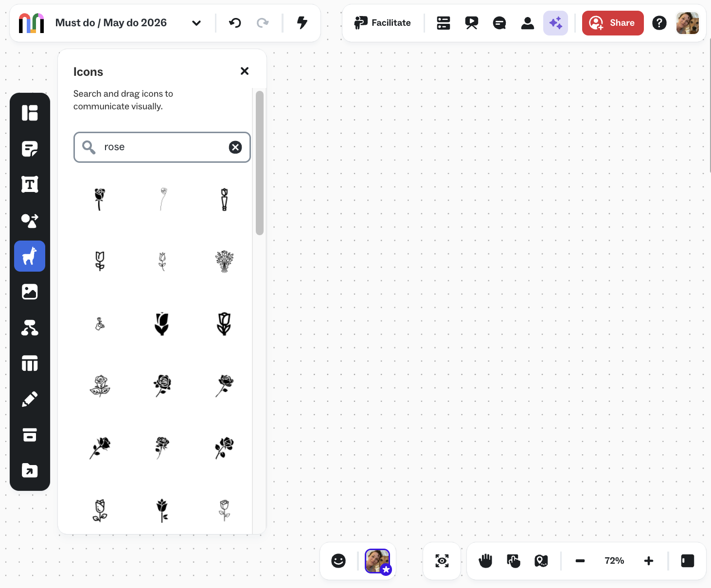
Task: Toggle private mode eye-focus icon
Action: point(442,561)
